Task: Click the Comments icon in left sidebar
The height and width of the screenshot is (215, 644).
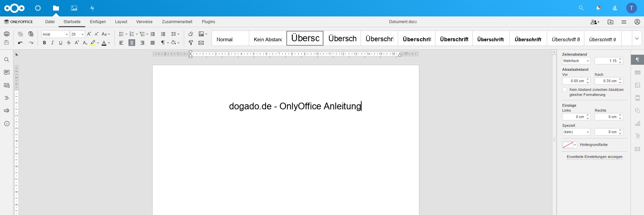Action: 6,72
